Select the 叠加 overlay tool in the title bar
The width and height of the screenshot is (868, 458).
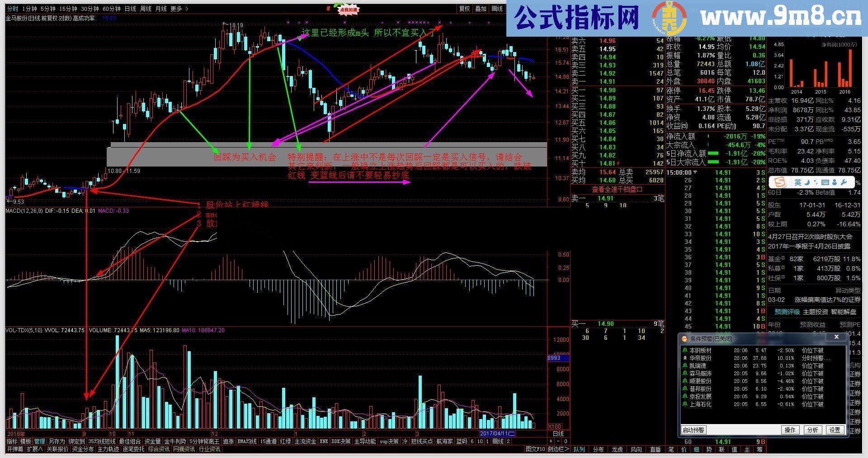[x=481, y=9]
